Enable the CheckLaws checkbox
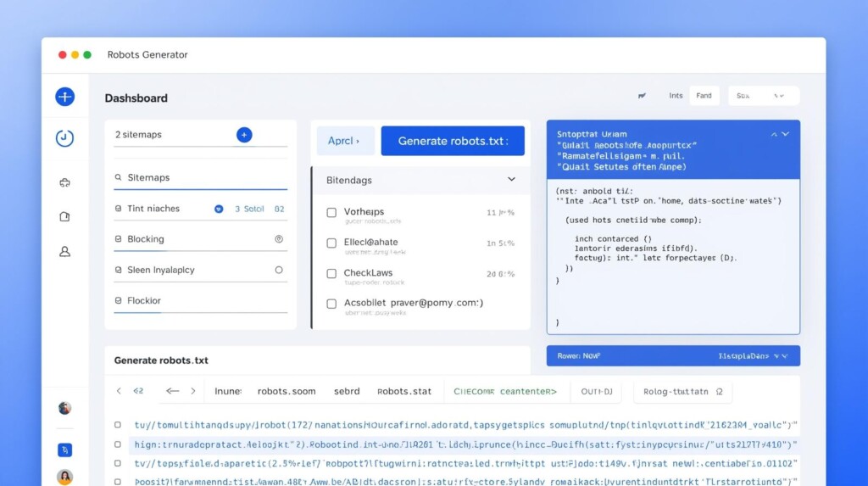 point(331,274)
